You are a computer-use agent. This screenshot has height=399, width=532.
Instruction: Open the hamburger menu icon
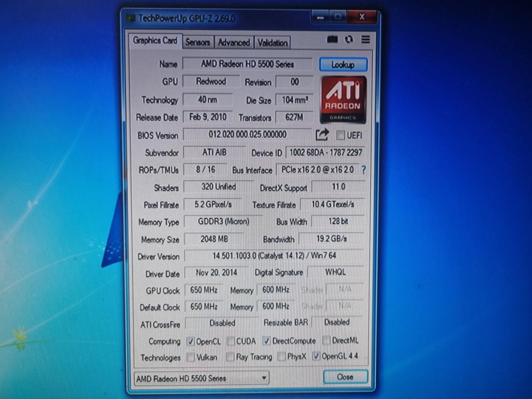tap(365, 40)
